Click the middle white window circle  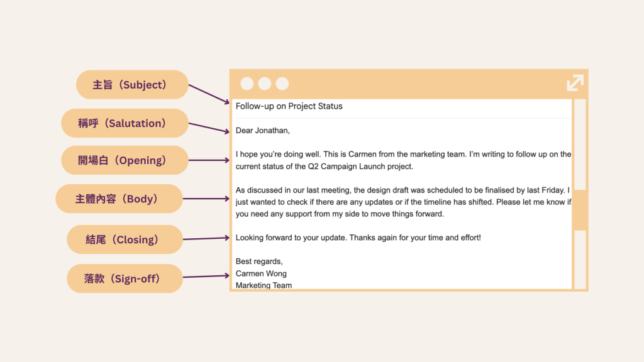pos(265,84)
